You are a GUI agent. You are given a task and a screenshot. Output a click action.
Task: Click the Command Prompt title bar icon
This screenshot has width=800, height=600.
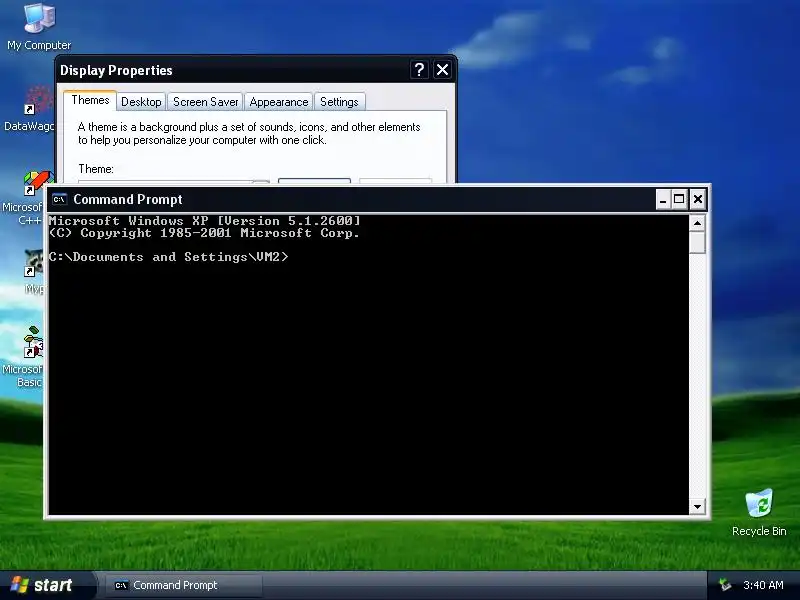[x=60, y=199]
